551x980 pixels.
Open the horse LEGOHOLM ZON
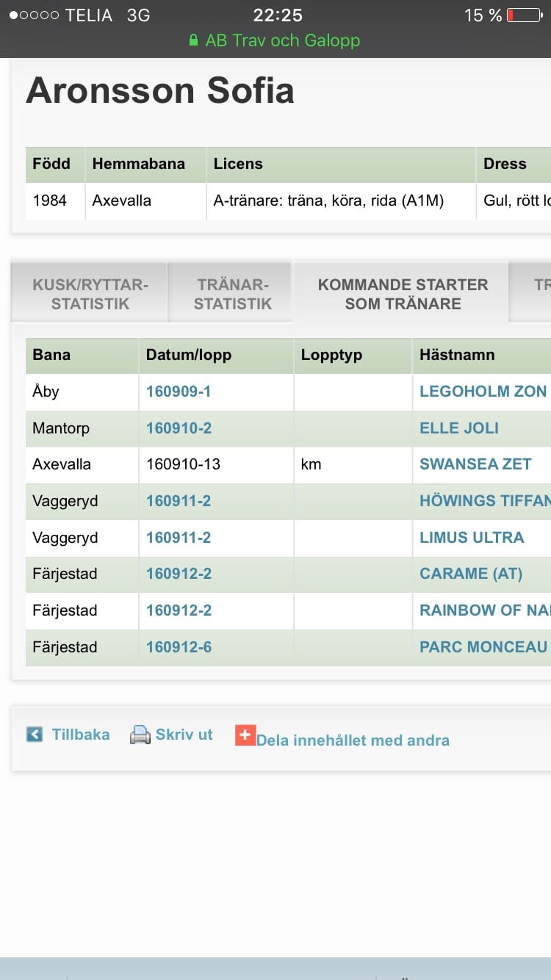click(x=483, y=392)
